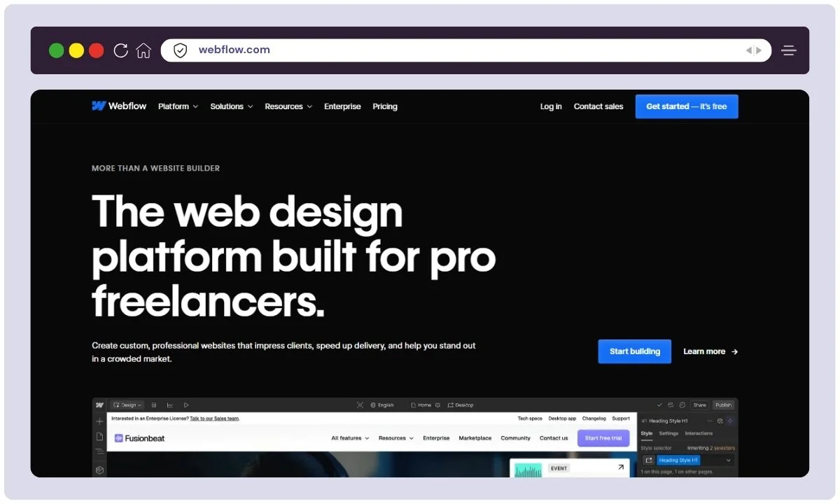Click the canvas focus target icon

pos(360,405)
